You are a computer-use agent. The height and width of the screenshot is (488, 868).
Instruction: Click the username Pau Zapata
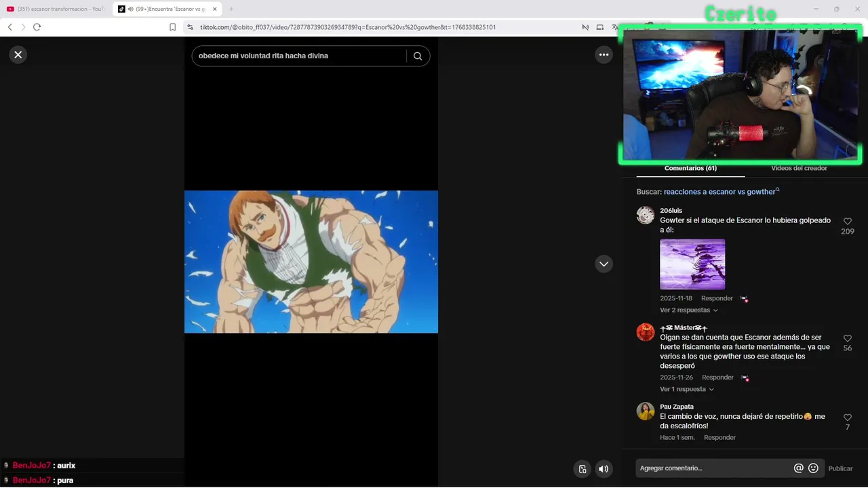tap(677, 407)
